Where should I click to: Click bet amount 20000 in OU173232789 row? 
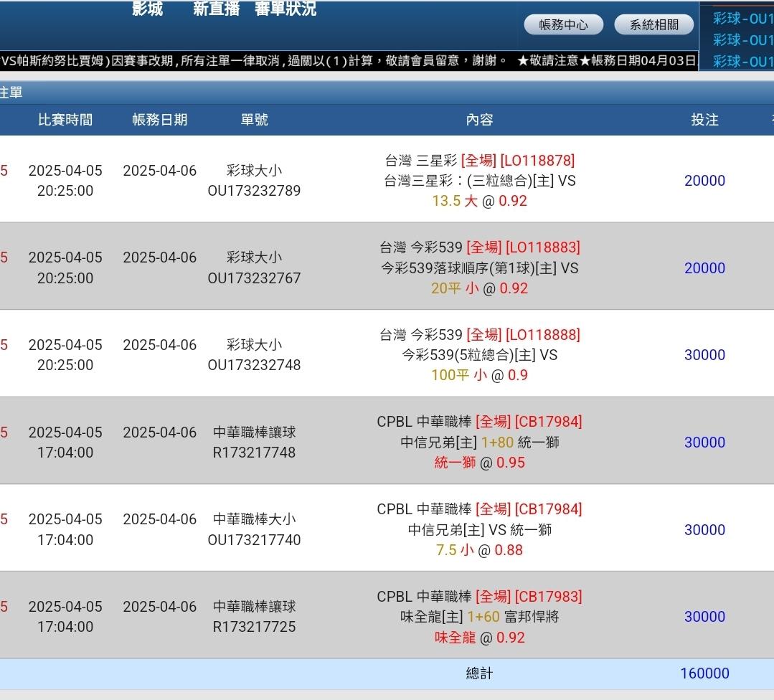pos(704,181)
